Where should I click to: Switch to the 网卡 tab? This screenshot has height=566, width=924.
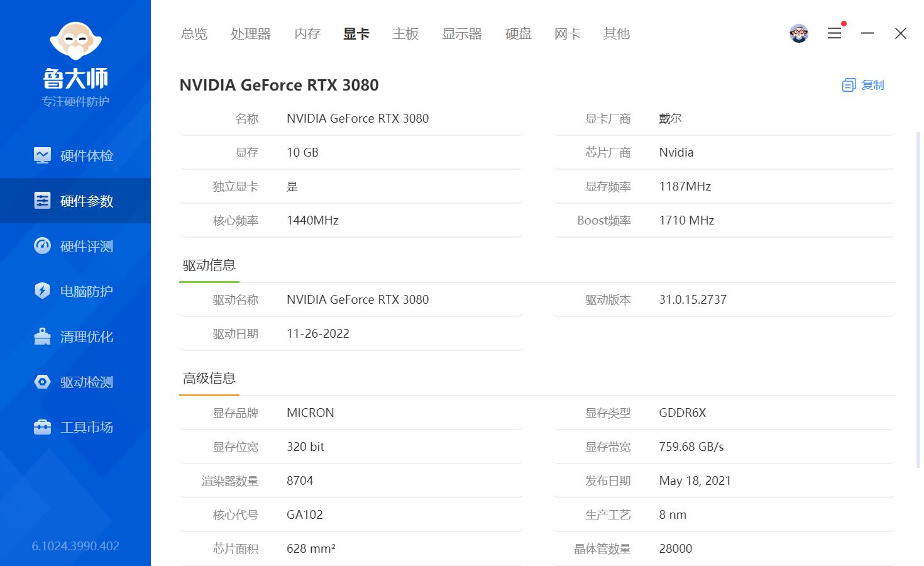pyautogui.click(x=568, y=33)
